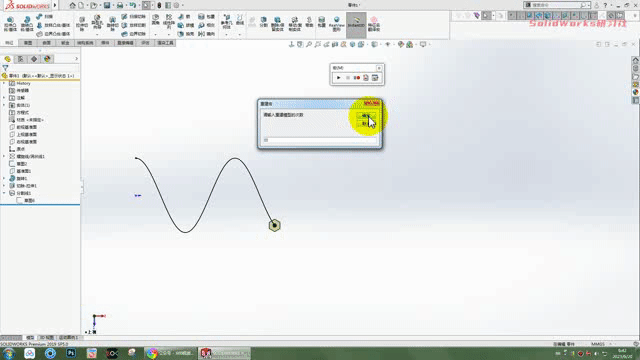
Task: Expand the 实体(1) solid bodies node
Action: point(4,105)
